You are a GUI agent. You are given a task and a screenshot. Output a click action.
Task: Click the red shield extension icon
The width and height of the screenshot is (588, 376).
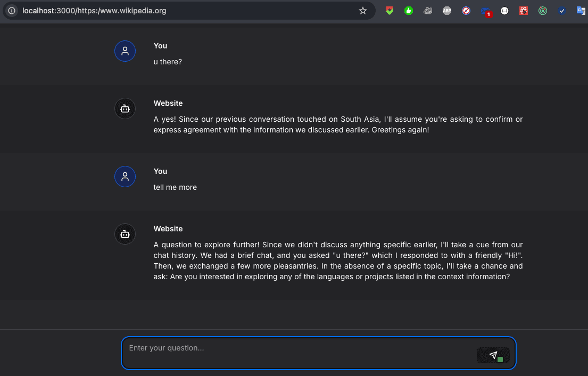pyautogui.click(x=389, y=10)
